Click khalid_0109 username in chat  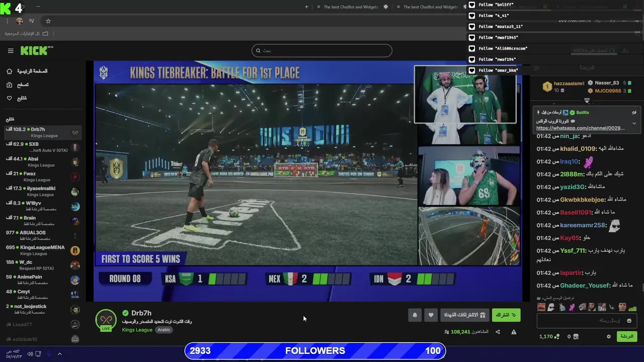(578, 149)
